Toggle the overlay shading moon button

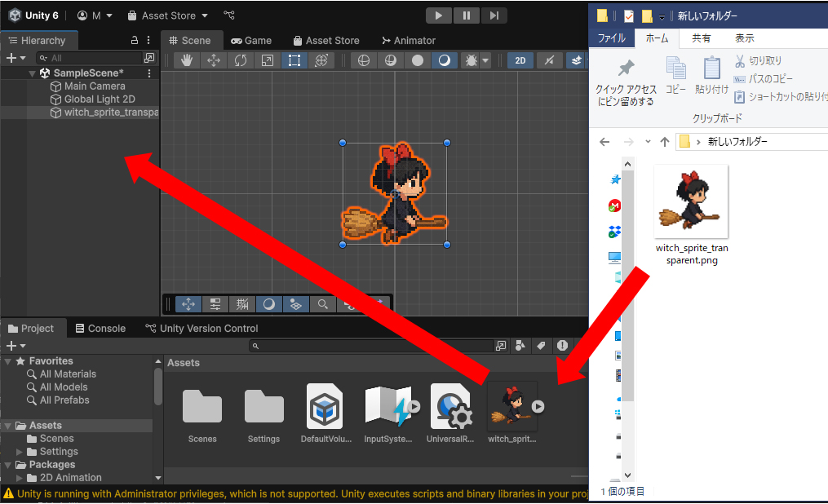pyautogui.click(x=268, y=304)
